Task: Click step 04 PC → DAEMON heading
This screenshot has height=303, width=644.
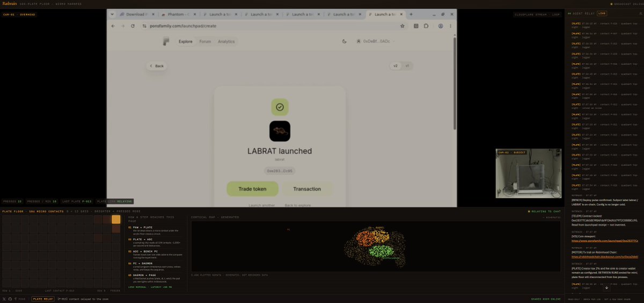Action: (142, 263)
